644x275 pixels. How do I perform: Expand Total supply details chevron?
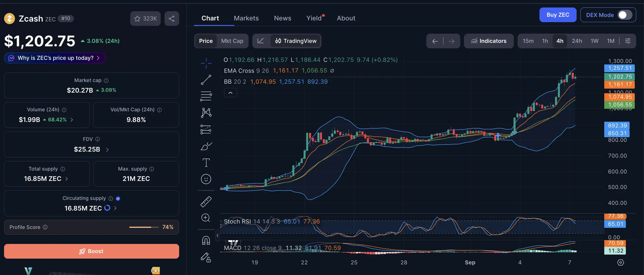[x=67, y=179]
